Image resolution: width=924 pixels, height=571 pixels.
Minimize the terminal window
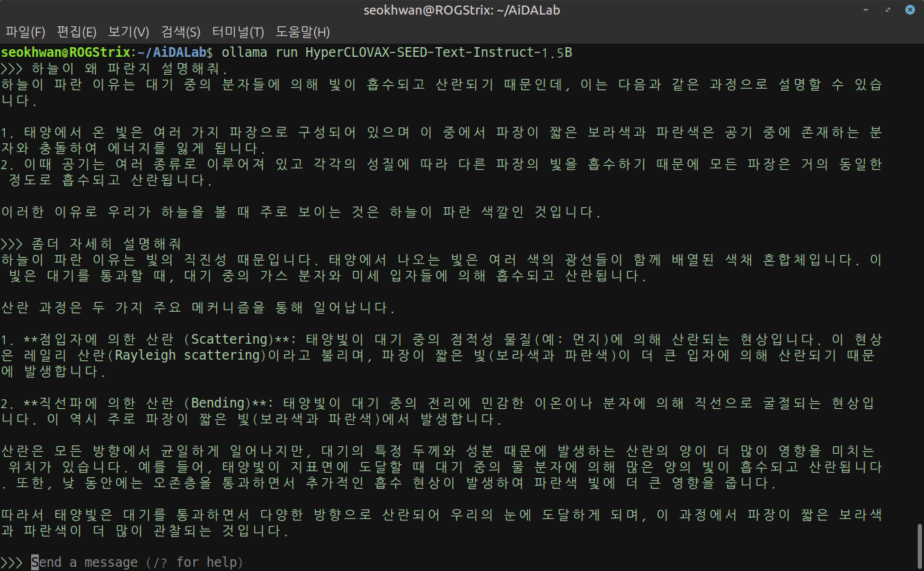click(x=867, y=10)
